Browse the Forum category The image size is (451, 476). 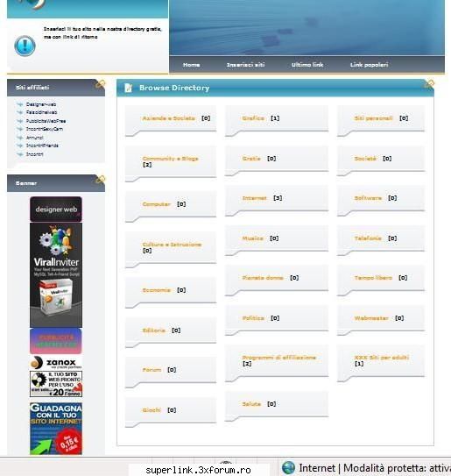coord(152,370)
